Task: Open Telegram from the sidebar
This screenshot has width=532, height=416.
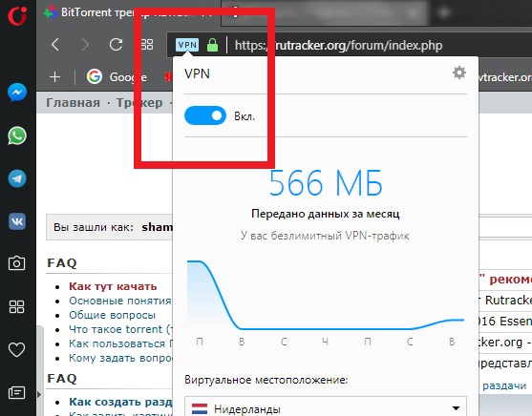Action: click(17, 178)
